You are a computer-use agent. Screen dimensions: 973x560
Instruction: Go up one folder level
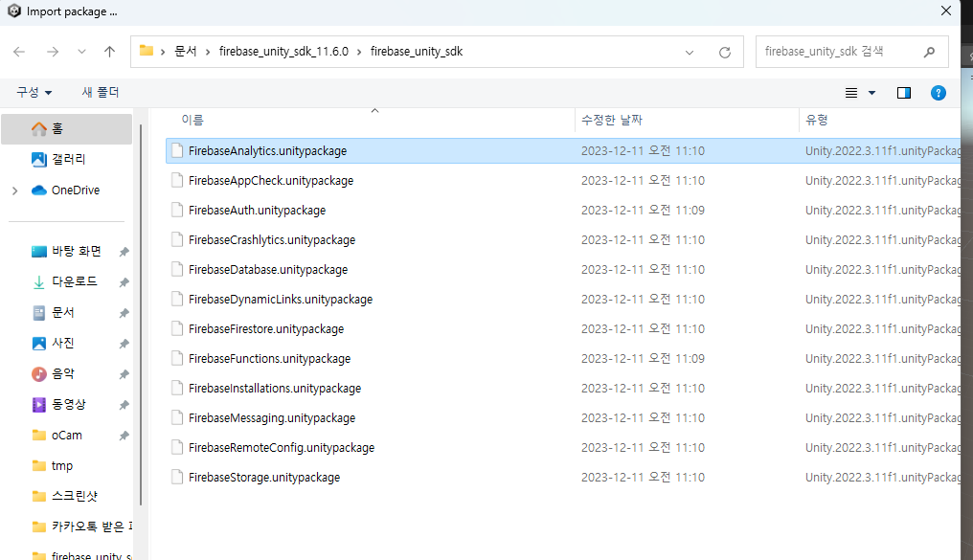pyautogui.click(x=110, y=52)
